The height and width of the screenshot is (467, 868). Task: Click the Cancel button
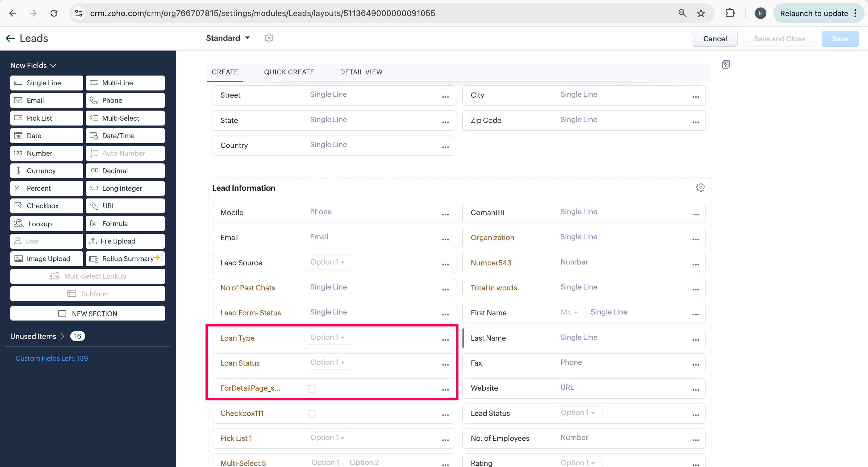coord(715,39)
